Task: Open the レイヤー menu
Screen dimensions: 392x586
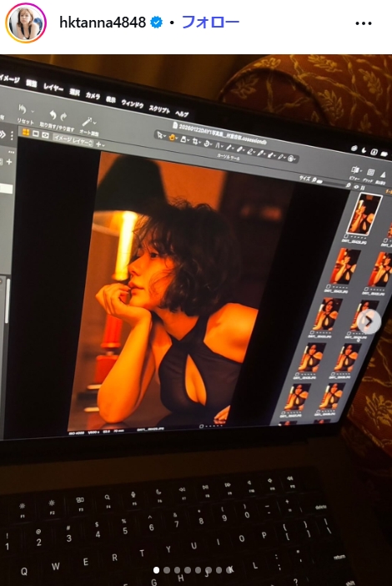Action: (53, 88)
